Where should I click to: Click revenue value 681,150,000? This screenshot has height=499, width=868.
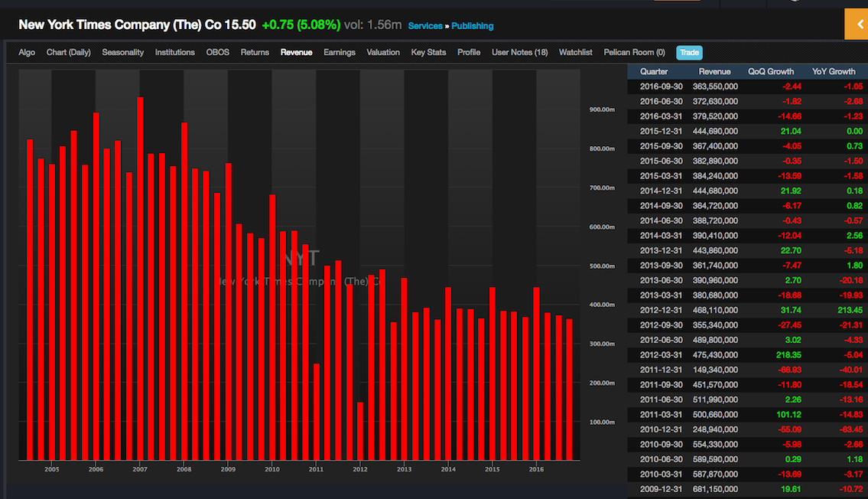[x=715, y=490]
